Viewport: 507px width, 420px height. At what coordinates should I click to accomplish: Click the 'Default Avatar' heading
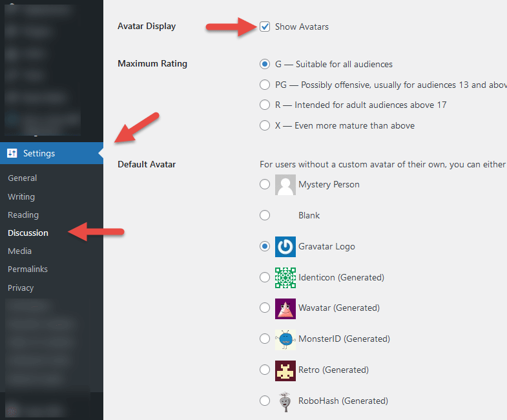click(147, 164)
